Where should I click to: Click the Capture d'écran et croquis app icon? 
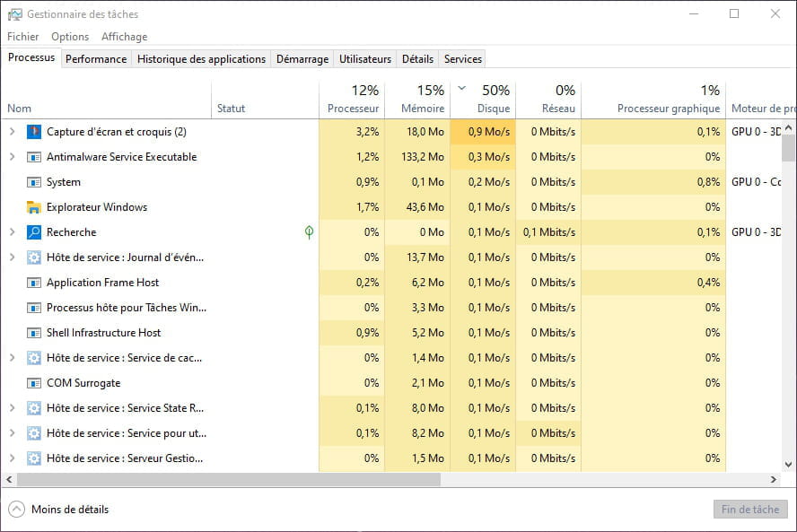pos(33,132)
